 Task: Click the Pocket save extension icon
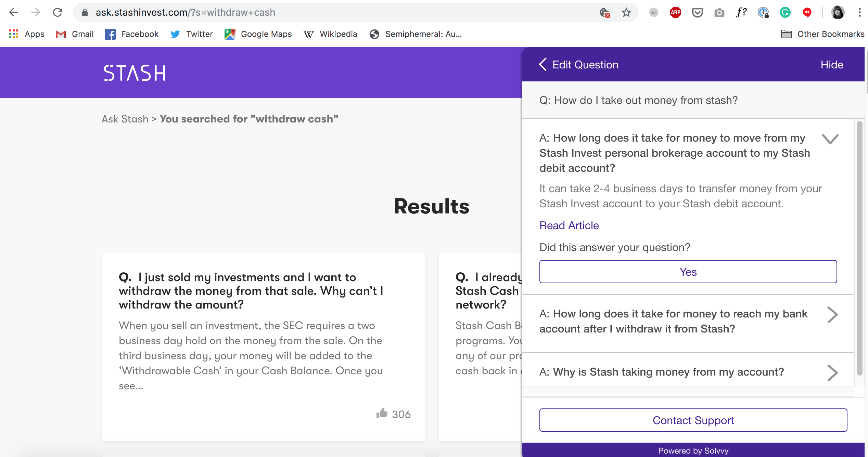(697, 13)
